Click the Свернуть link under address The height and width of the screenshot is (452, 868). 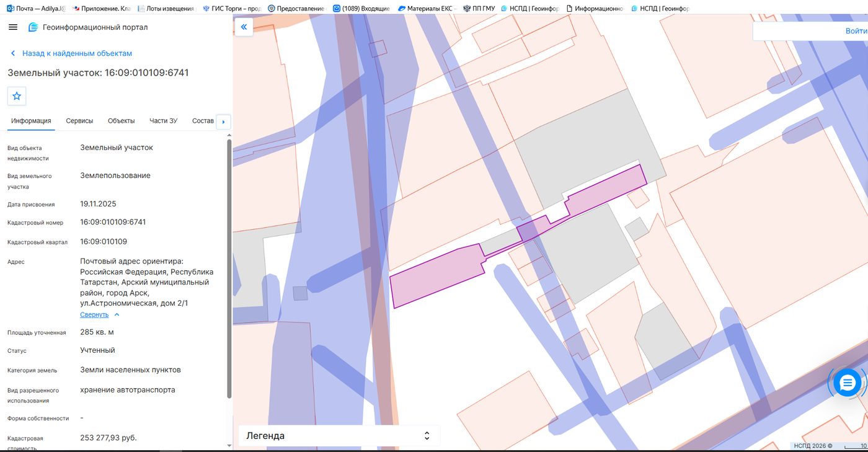pyautogui.click(x=94, y=315)
